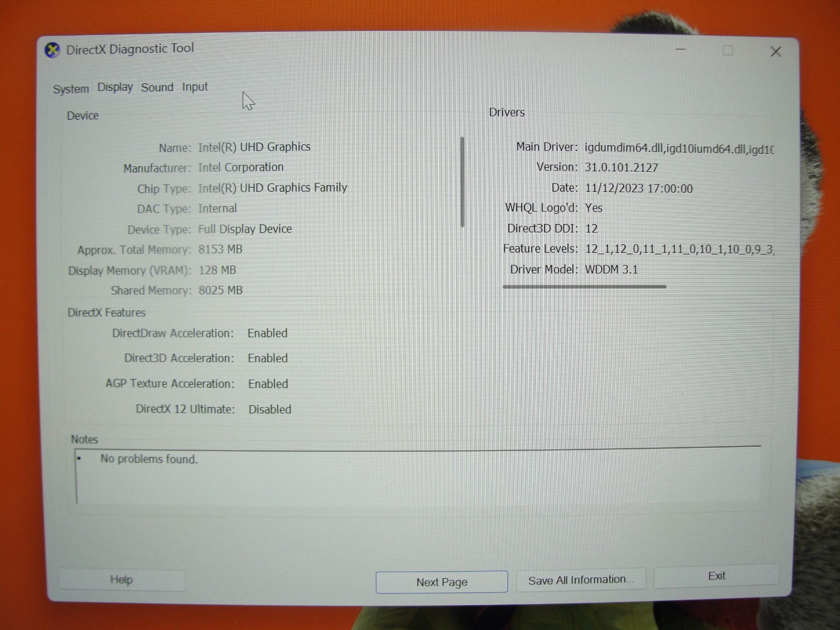840x630 pixels.
Task: Click AGP Texture Acceleration 'Enabled' value
Action: 268,384
